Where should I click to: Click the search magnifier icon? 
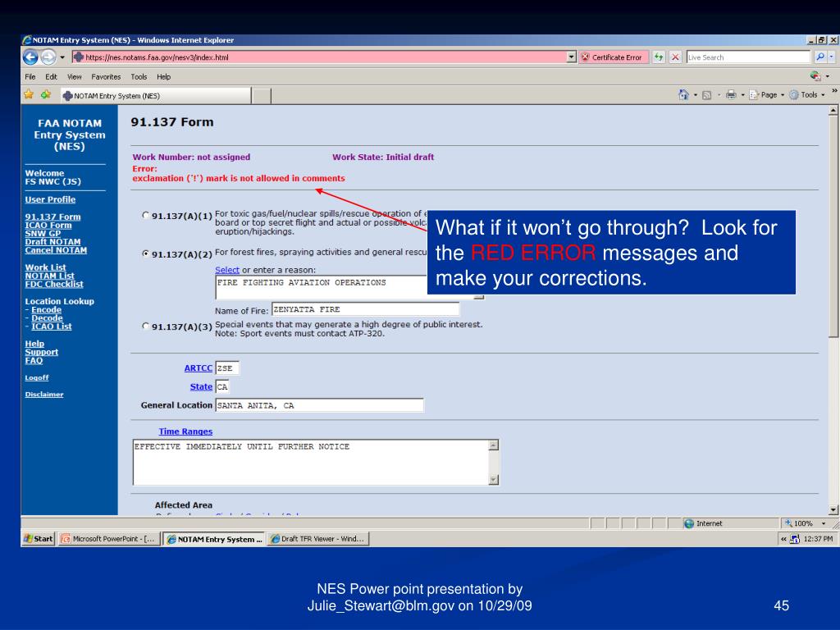tap(819, 57)
